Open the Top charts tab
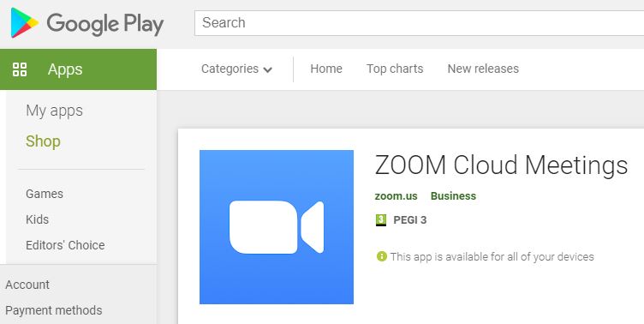 (395, 69)
